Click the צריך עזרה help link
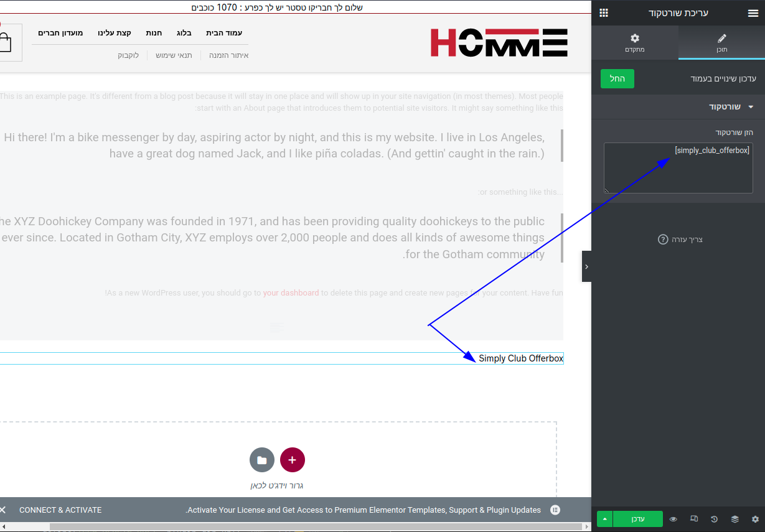Screen dimensions: 765x532 680,240
